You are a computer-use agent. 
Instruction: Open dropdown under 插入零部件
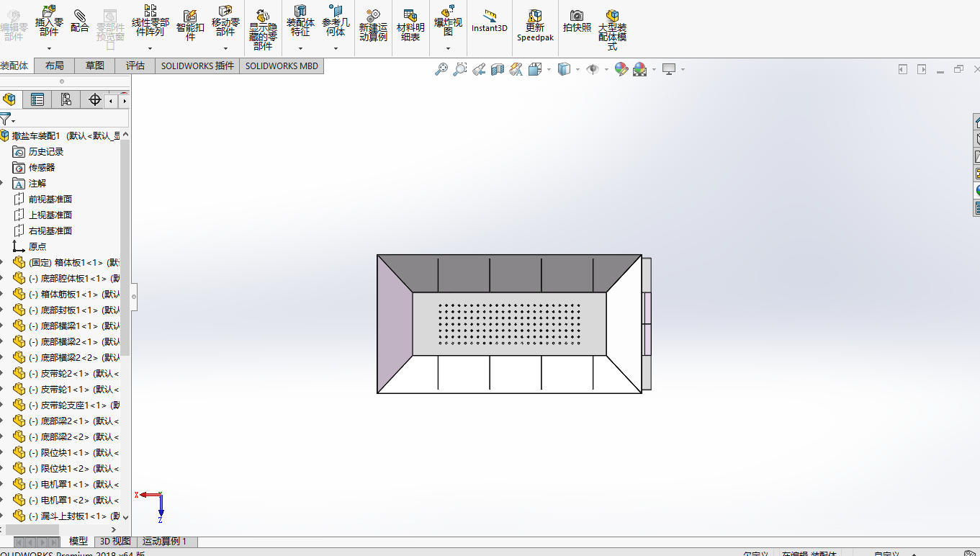49,49
